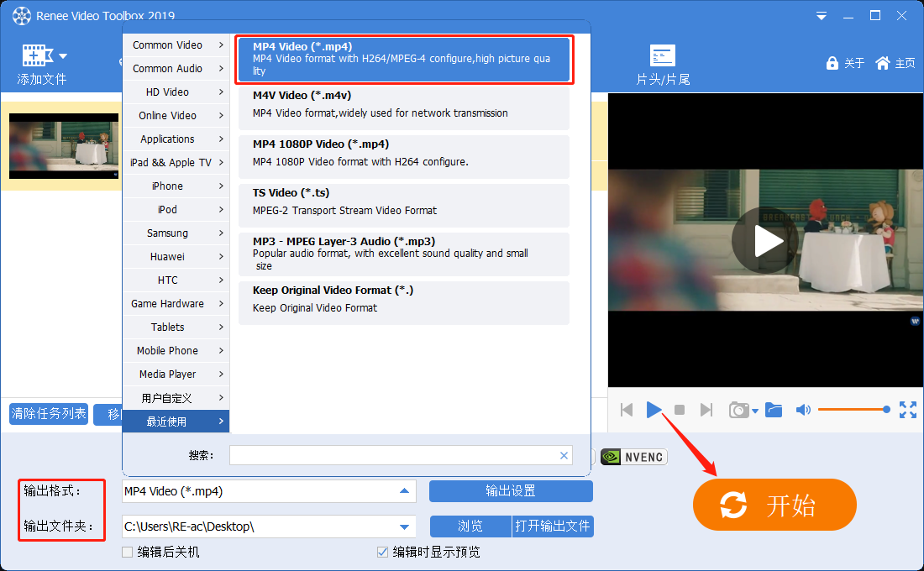Open the add file dropdown arrow
The width and height of the screenshot is (924, 571).
click(x=63, y=56)
